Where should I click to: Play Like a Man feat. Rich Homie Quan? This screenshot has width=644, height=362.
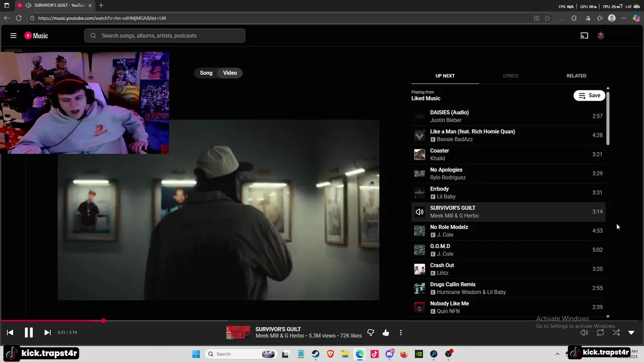[x=508, y=135]
